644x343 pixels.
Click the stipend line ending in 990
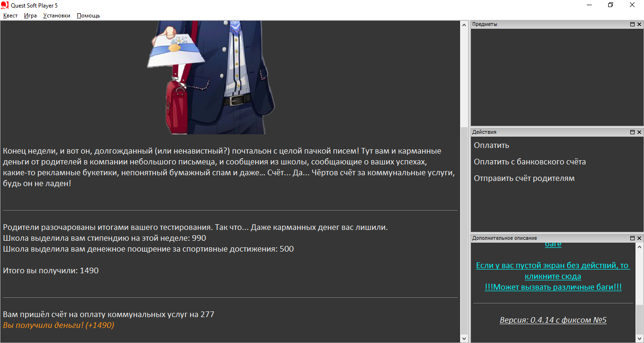click(105, 238)
